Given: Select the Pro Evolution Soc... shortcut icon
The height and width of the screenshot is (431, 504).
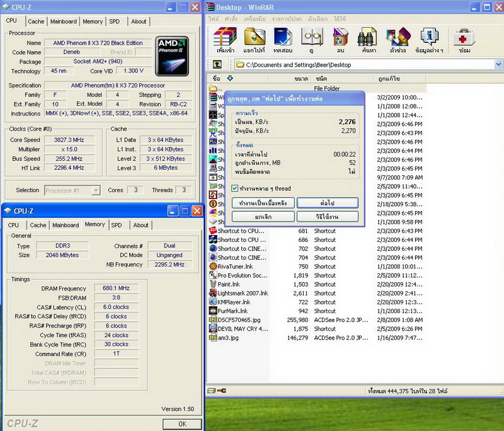Looking at the screenshot, I should click(213, 275).
